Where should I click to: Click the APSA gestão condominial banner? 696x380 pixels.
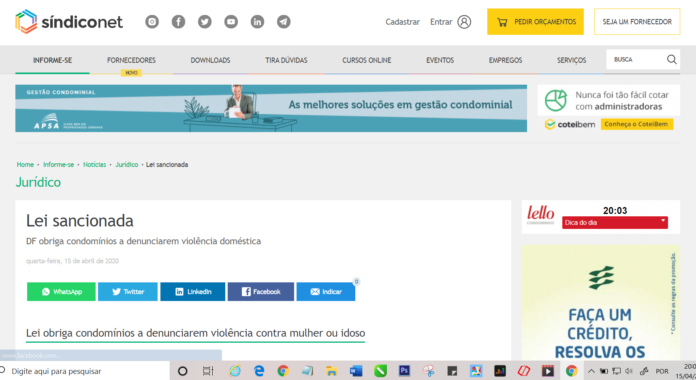tap(271, 108)
